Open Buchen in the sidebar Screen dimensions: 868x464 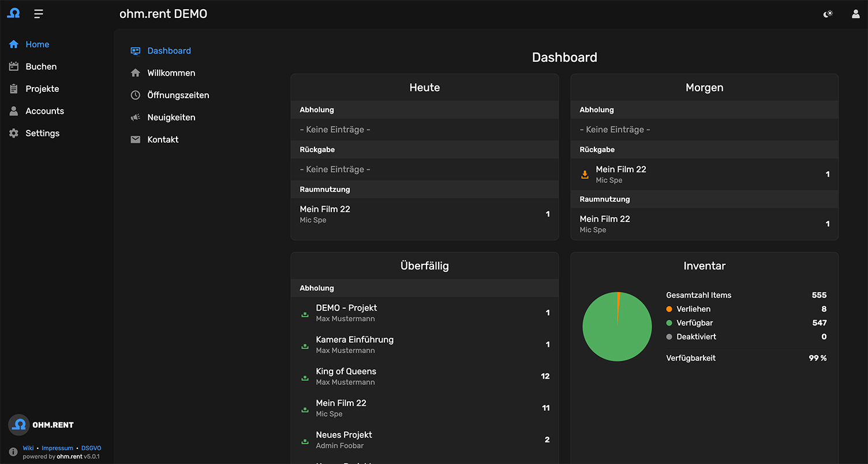point(41,66)
